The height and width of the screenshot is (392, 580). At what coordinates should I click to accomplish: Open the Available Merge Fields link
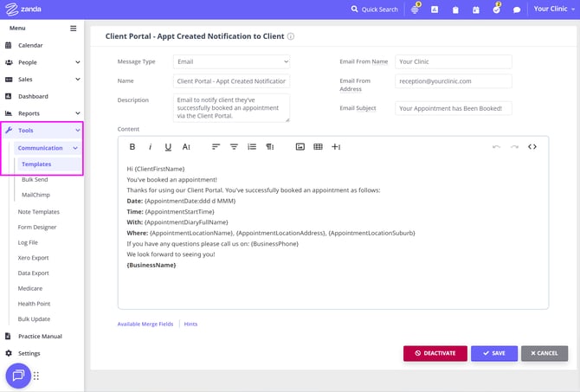coord(145,324)
